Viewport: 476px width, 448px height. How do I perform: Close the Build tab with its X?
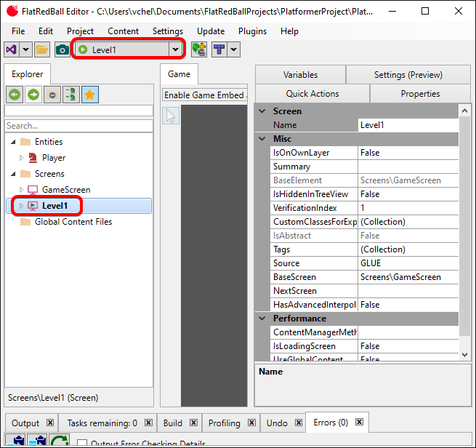pyautogui.click(x=193, y=423)
